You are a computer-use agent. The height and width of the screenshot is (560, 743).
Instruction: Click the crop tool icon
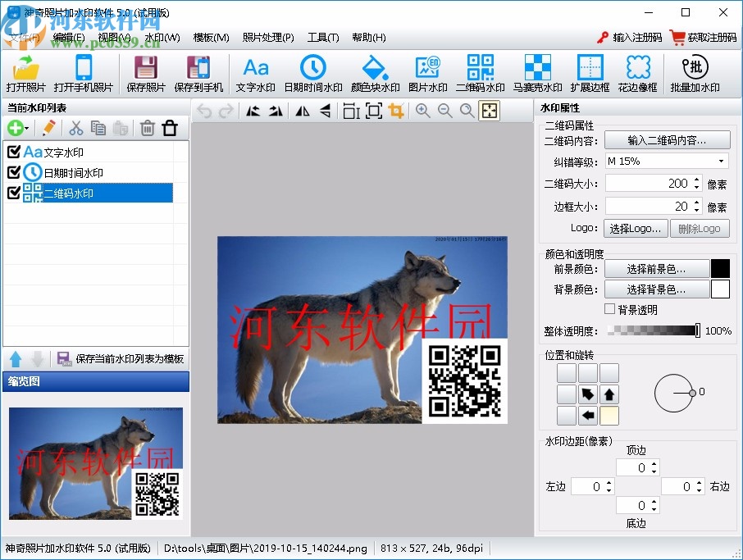397,112
